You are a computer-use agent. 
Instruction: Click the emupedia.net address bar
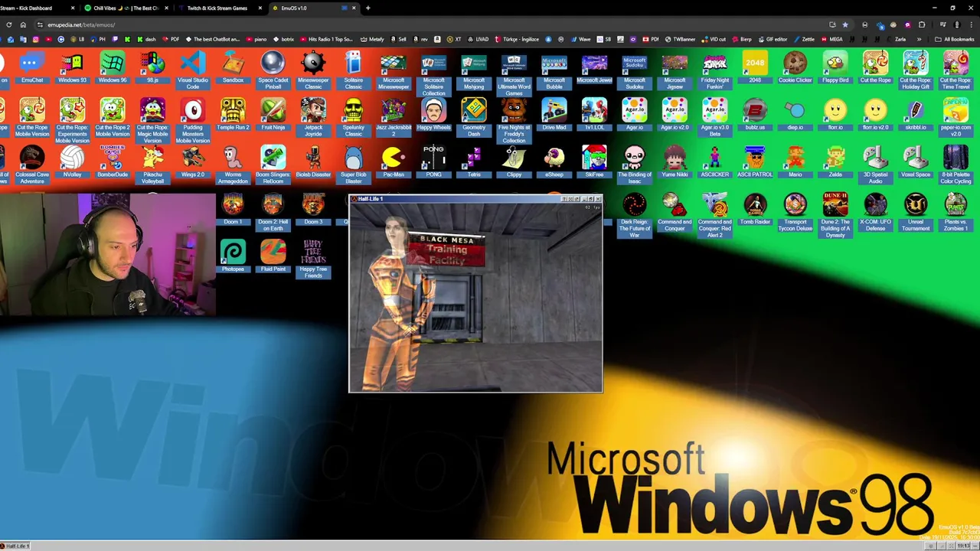click(429, 24)
